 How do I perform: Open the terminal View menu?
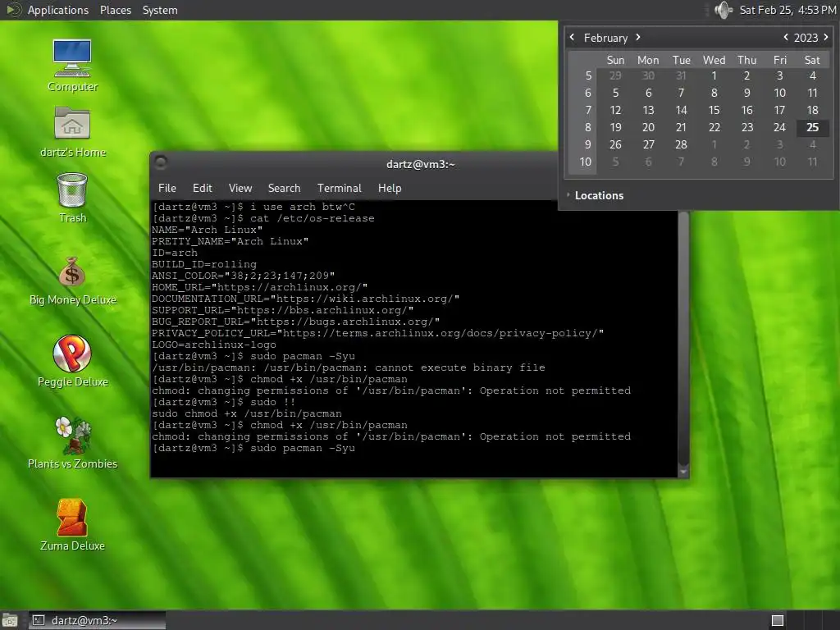coord(240,188)
